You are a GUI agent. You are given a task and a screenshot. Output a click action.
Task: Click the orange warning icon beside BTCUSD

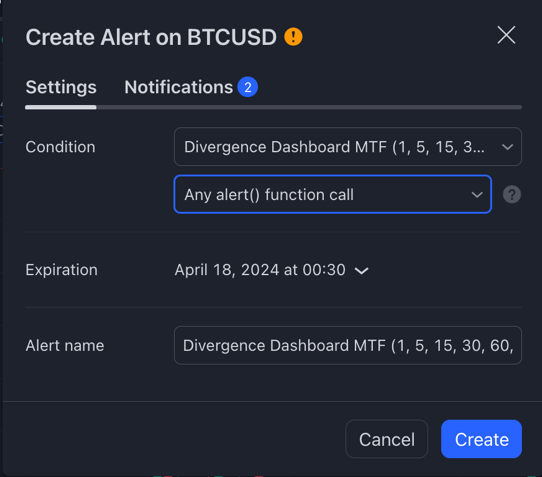(x=293, y=37)
